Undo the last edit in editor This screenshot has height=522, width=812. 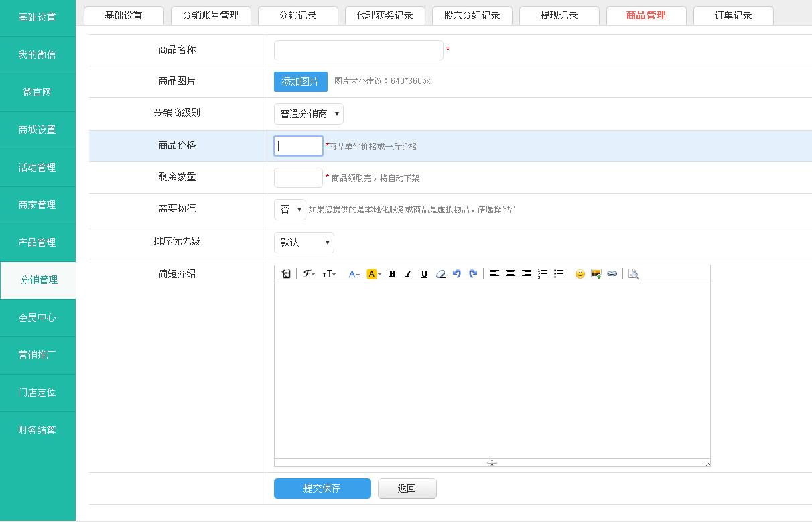click(x=456, y=274)
